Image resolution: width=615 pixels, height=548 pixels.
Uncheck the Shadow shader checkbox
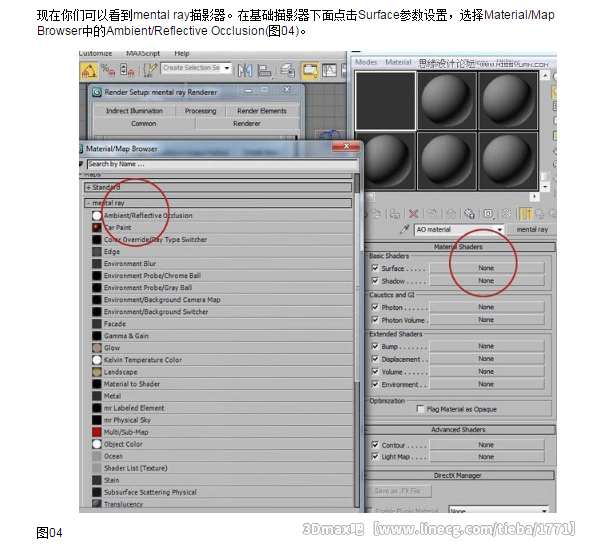coord(375,281)
